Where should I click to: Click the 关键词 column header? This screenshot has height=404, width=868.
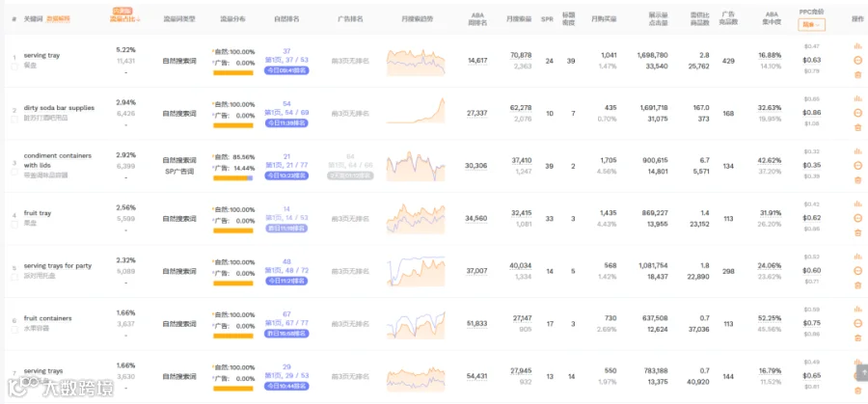tap(29, 19)
